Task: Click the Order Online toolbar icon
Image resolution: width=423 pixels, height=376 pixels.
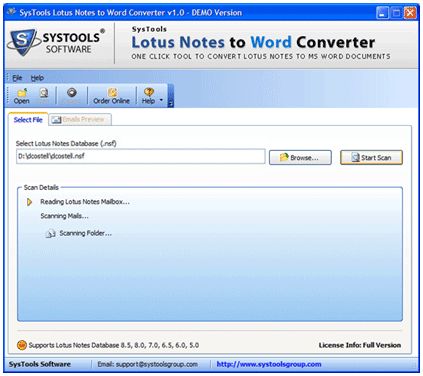Action: pos(112,92)
